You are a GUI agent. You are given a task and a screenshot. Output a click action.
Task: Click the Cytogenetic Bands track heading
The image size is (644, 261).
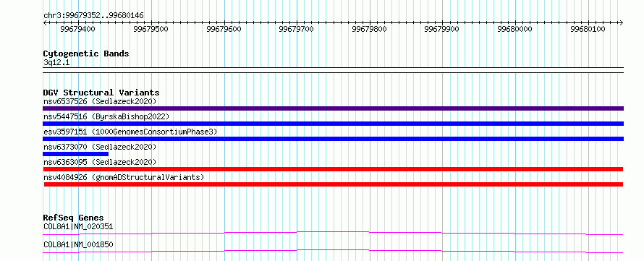point(86,54)
